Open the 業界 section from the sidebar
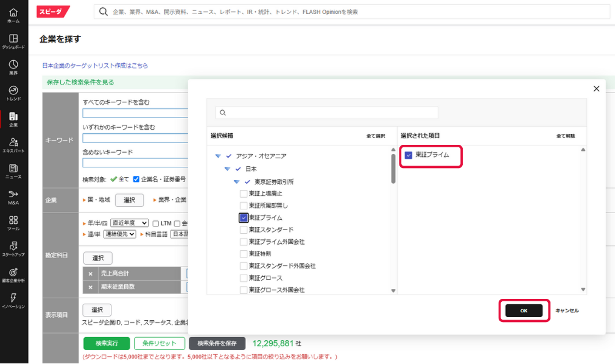This screenshot has width=615, height=364. click(x=13, y=66)
